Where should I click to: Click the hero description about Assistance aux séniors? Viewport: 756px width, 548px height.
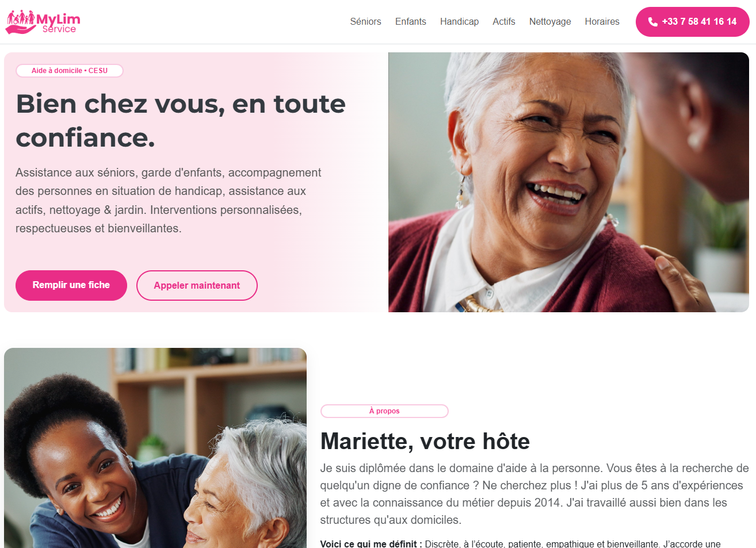[x=169, y=201]
